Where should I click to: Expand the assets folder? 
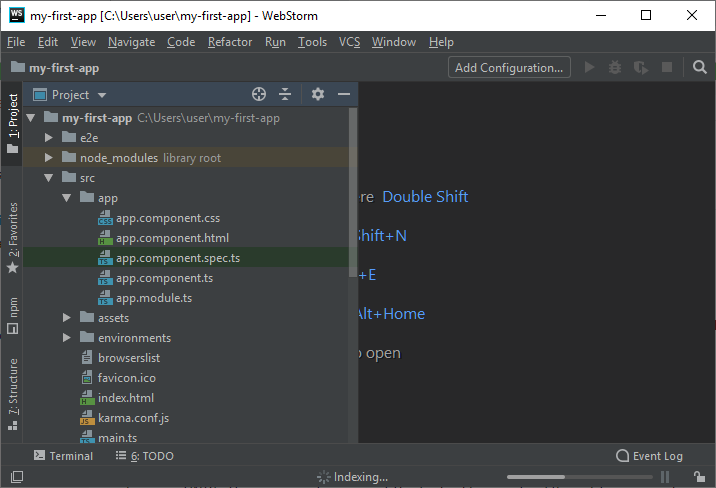pyautogui.click(x=67, y=318)
